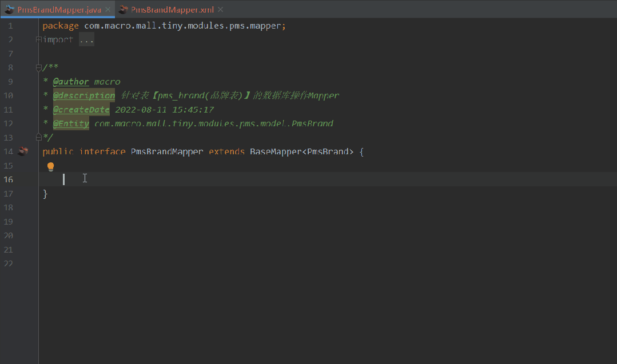Click the MyBatis bird gutter icon on line 14
The image size is (617, 364).
pyautogui.click(x=23, y=151)
